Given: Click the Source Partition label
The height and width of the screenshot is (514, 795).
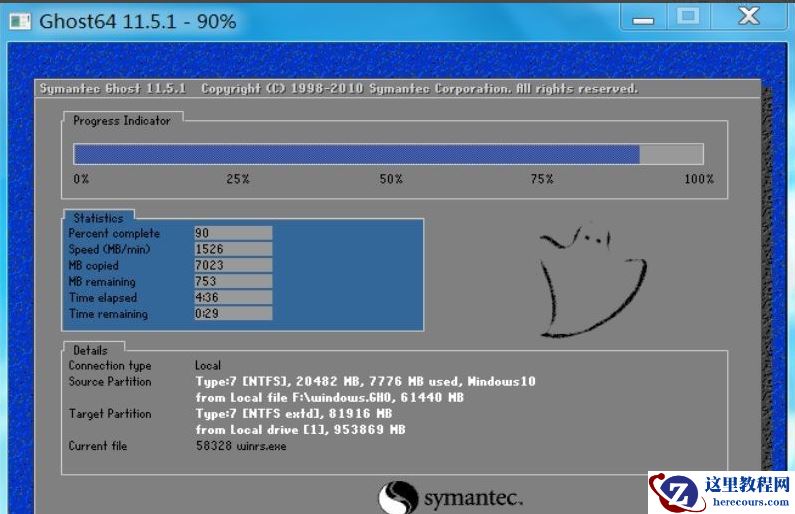Looking at the screenshot, I should point(110,381).
